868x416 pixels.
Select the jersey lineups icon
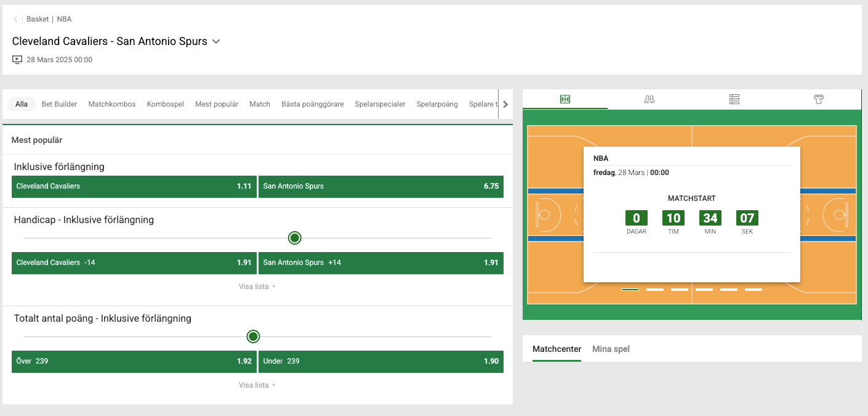click(x=818, y=99)
